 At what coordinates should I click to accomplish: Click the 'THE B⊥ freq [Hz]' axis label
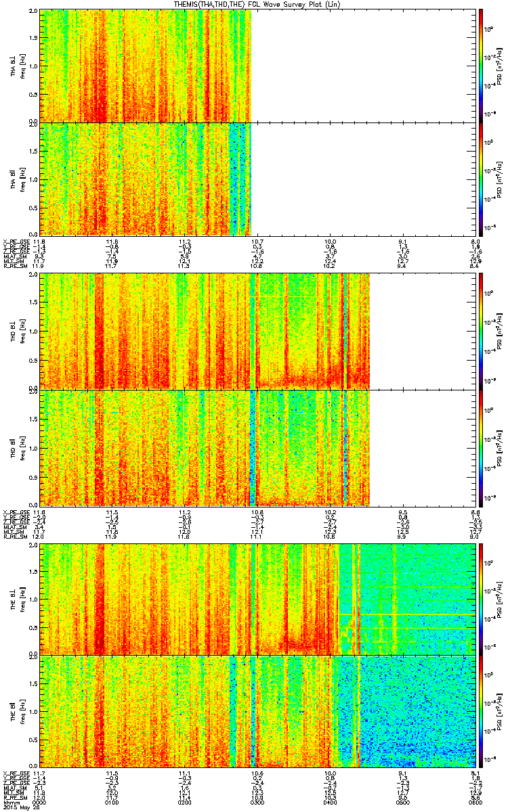17,599
